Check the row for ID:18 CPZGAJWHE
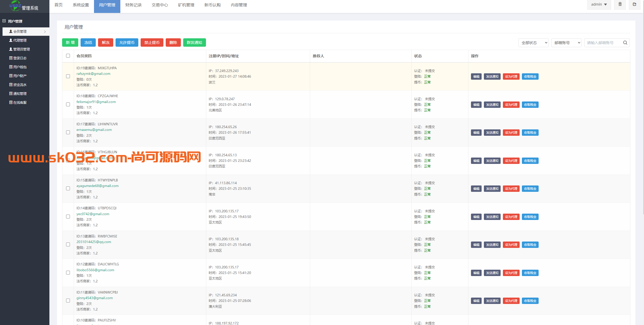Image resolution: width=644 pixels, height=325 pixels. [x=68, y=105]
